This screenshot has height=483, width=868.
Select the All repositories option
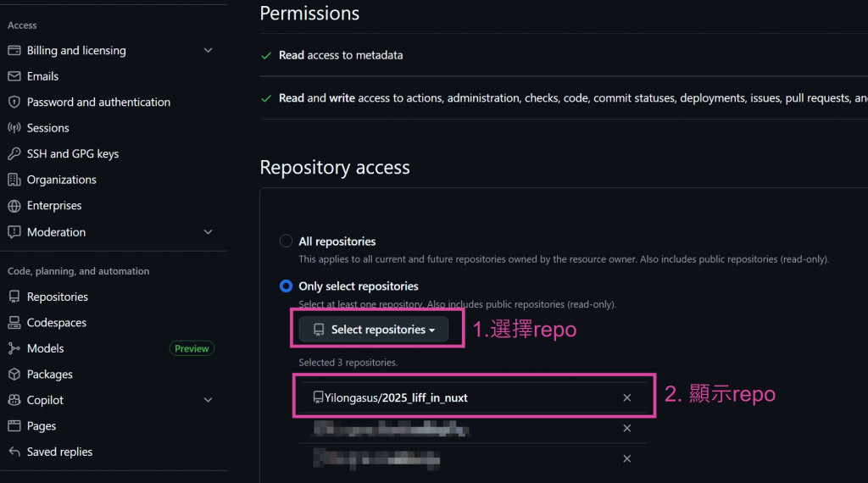pyautogui.click(x=286, y=241)
